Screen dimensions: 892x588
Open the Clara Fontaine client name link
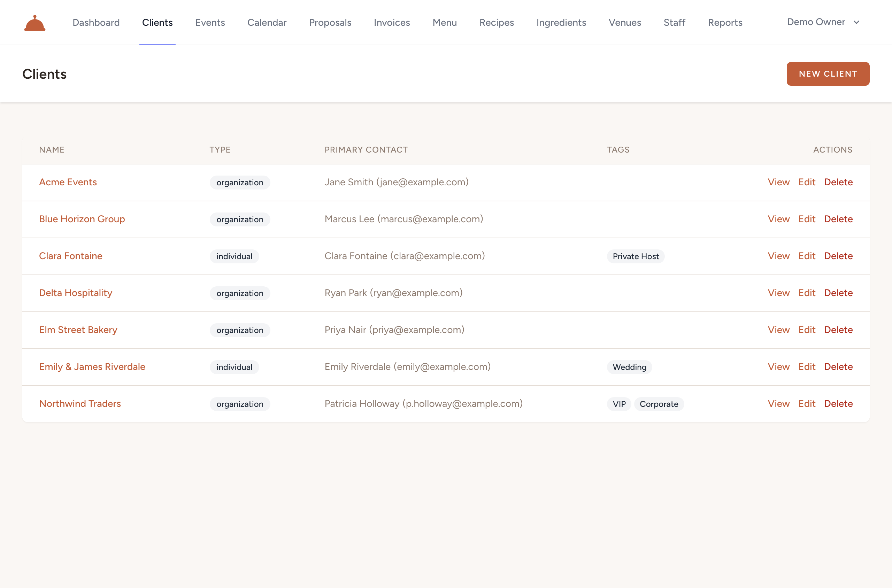pos(70,256)
